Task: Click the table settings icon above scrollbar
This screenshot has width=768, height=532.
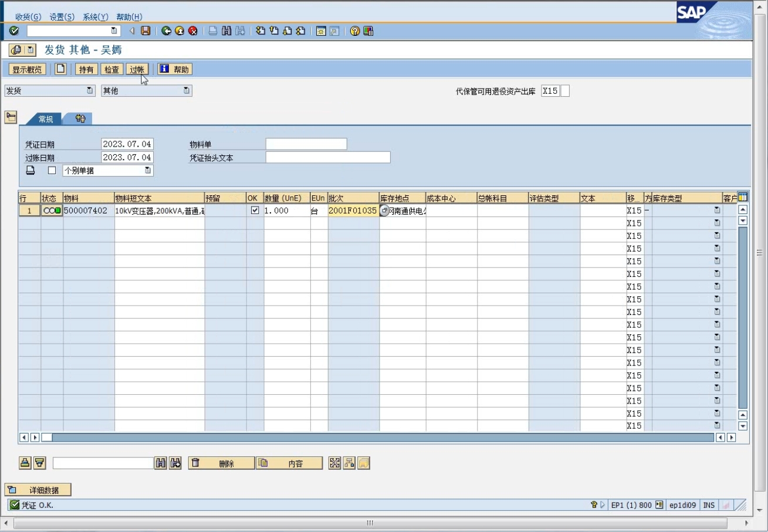Action: click(743, 198)
